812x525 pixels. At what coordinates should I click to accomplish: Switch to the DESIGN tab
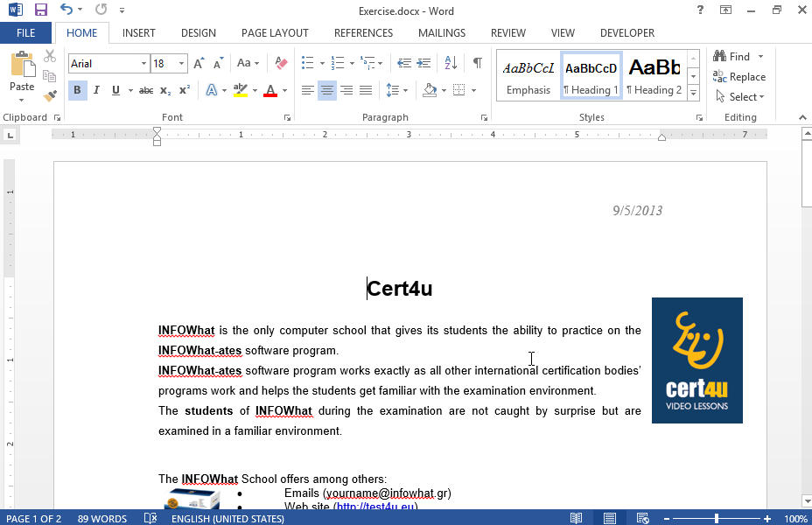[199, 33]
